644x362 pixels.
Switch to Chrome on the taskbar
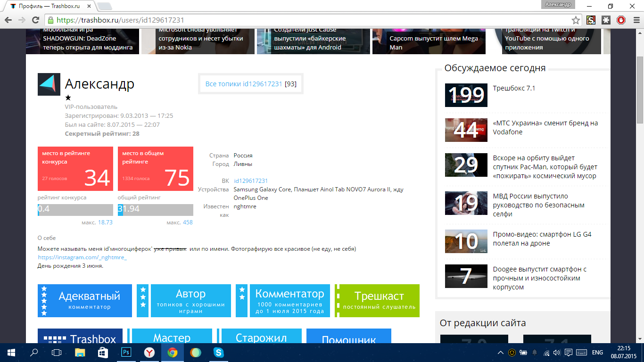pyautogui.click(x=173, y=352)
